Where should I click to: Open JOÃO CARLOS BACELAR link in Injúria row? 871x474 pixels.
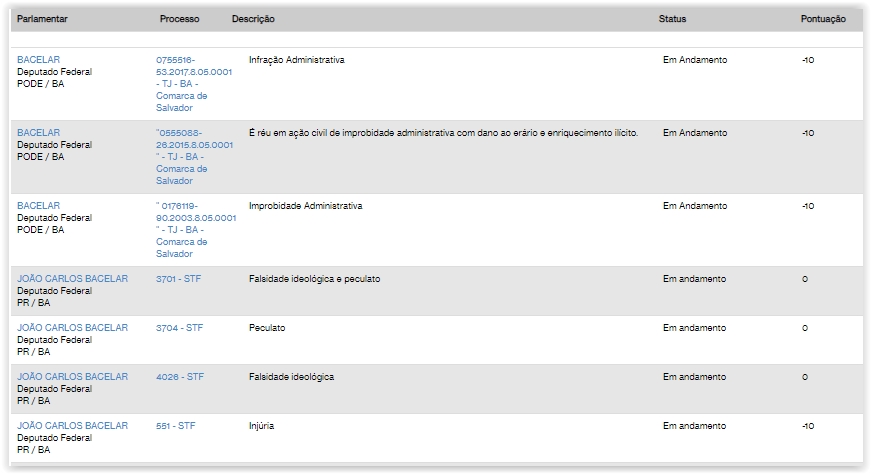(x=72, y=426)
